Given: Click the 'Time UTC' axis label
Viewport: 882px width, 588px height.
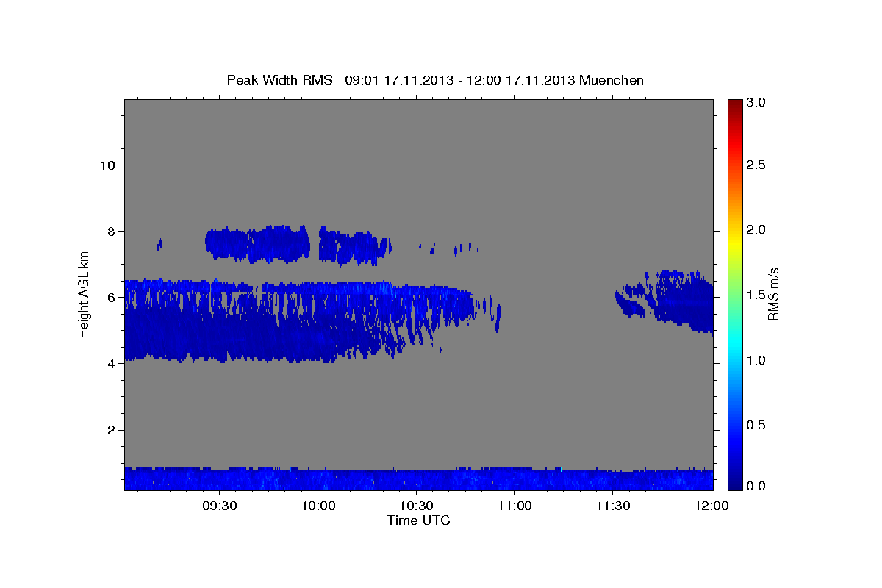Looking at the screenshot, I should click(418, 520).
